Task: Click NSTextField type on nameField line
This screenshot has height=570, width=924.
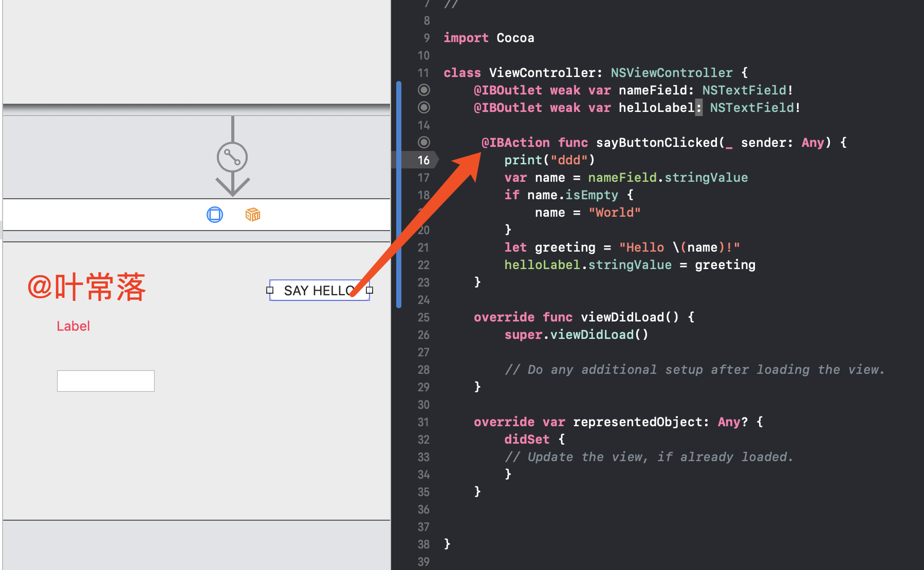Action: (x=744, y=90)
